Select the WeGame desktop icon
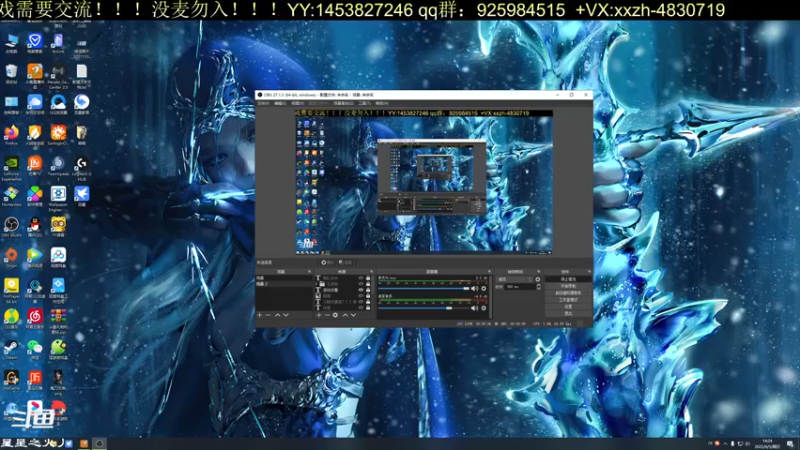This screenshot has height=450, width=800. [x=11, y=381]
